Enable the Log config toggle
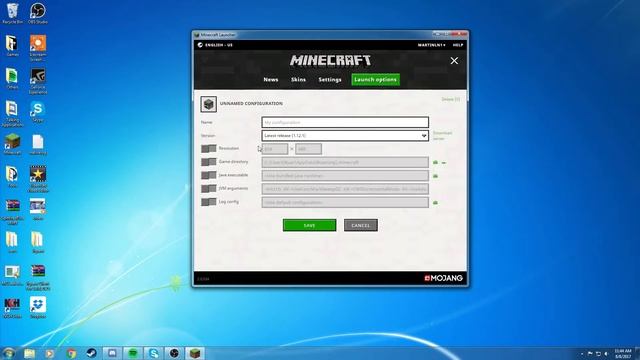The width and height of the screenshot is (640, 360). (x=209, y=202)
